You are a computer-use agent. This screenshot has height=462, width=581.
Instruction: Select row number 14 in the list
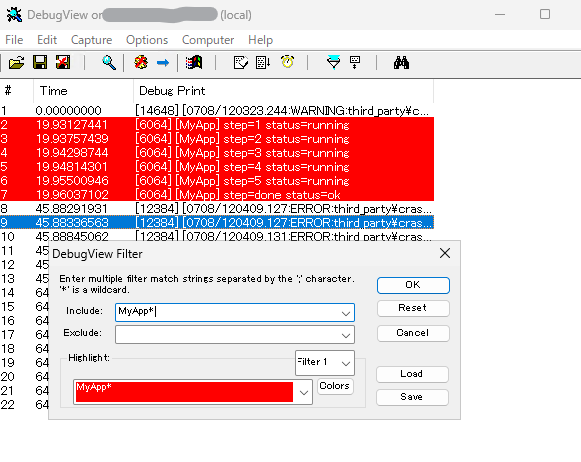7,293
